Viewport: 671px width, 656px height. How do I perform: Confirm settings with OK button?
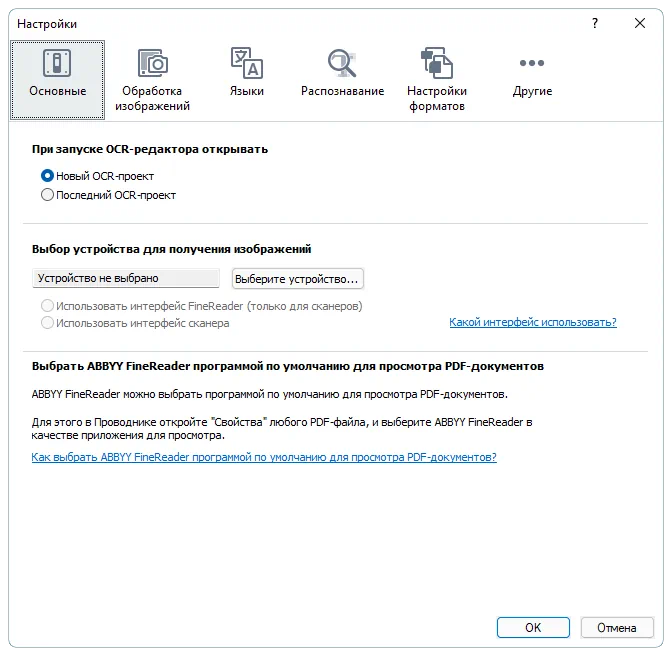click(533, 628)
